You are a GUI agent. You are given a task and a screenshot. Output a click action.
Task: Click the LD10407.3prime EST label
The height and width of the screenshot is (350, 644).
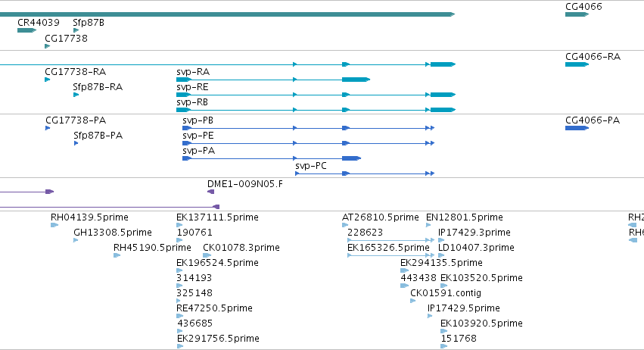click(476, 248)
